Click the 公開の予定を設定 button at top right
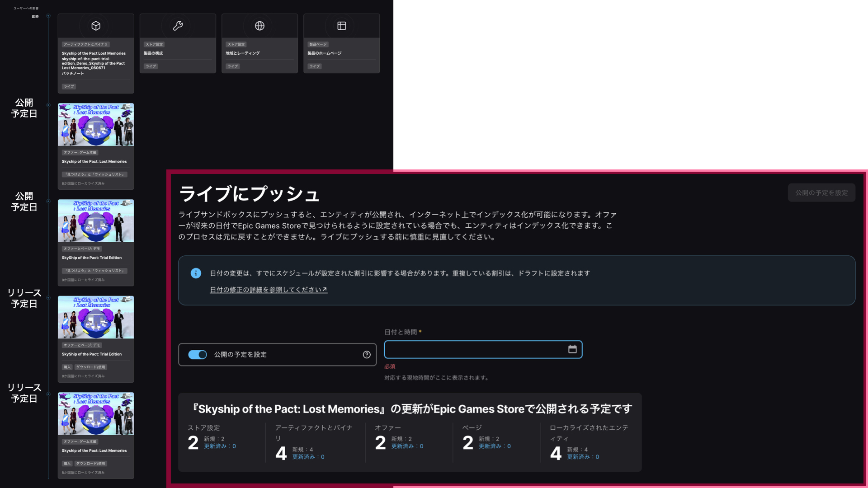The width and height of the screenshot is (868, 488). coord(821,192)
